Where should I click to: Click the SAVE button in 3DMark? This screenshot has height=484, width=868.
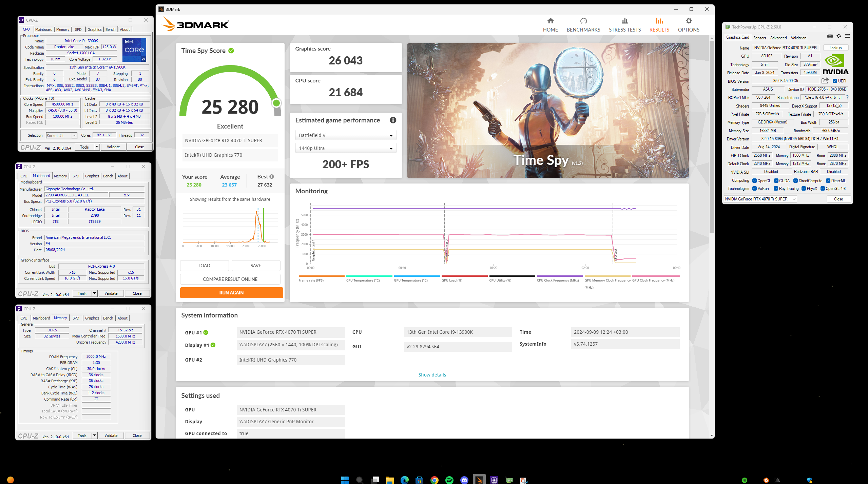pos(256,266)
